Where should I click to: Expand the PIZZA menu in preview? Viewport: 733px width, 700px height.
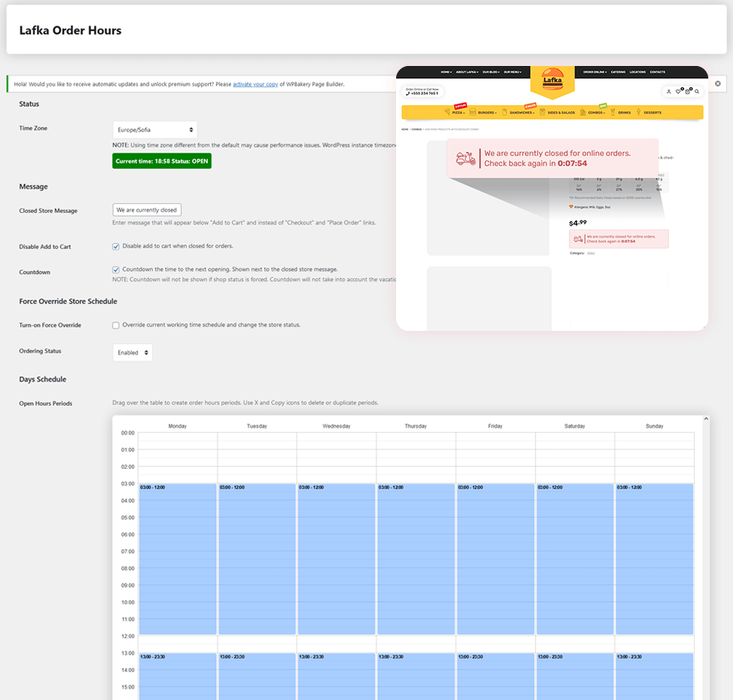point(458,113)
